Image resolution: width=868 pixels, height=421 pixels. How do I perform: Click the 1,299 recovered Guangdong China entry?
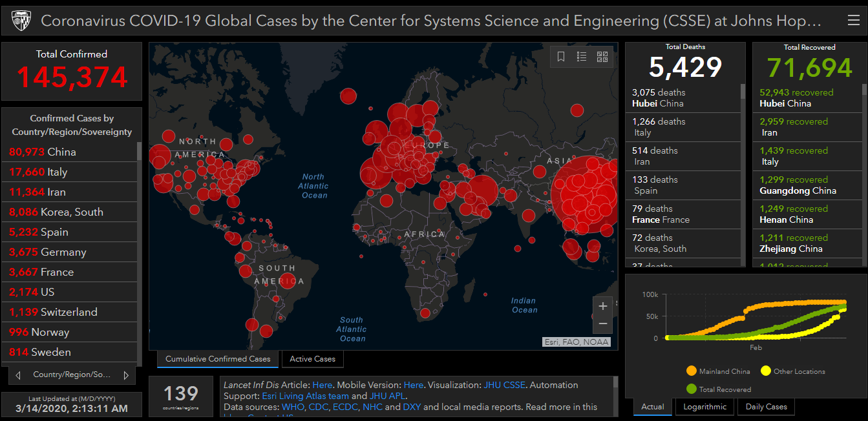pos(807,185)
